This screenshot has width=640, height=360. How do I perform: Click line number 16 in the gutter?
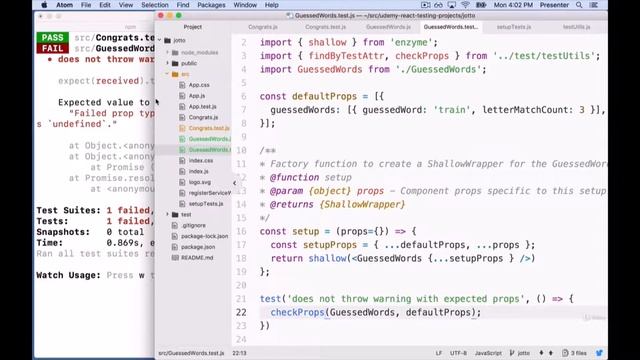click(x=241, y=231)
